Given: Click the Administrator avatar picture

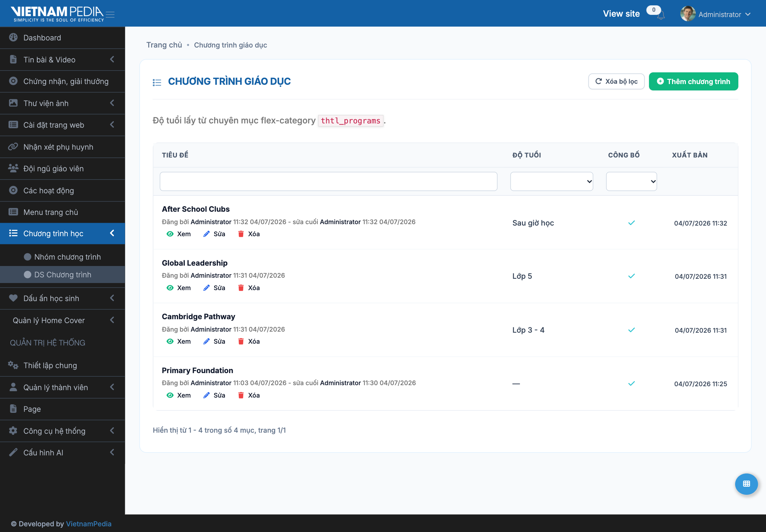Looking at the screenshot, I should click(688, 14).
